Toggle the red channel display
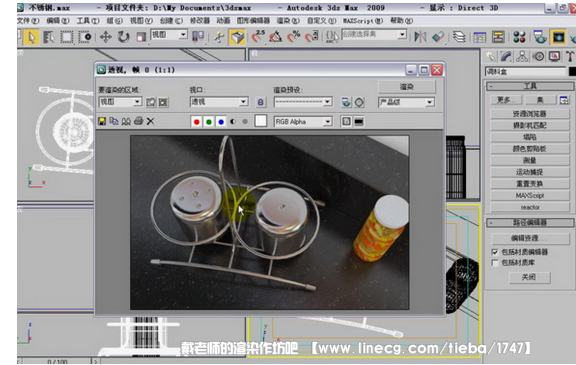The width and height of the screenshot is (576, 365). pyautogui.click(x=197, y=122)
